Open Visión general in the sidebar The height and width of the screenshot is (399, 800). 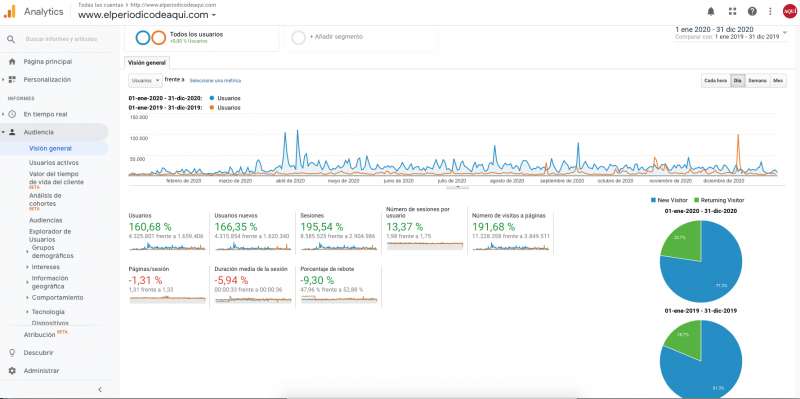tap(51, 148)
